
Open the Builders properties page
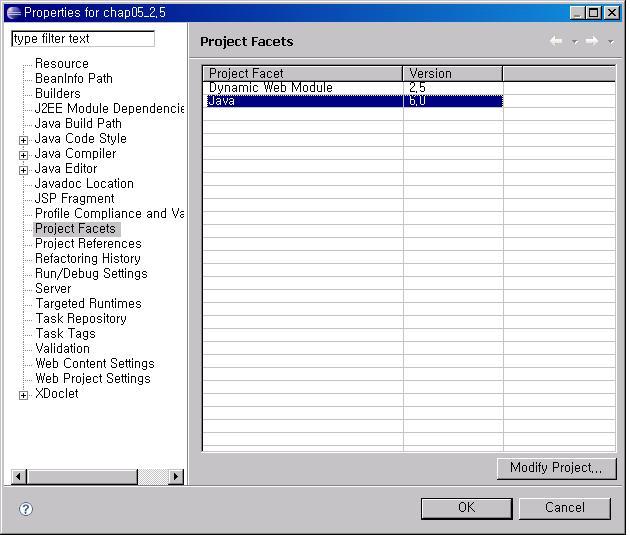tap(58, 93)
